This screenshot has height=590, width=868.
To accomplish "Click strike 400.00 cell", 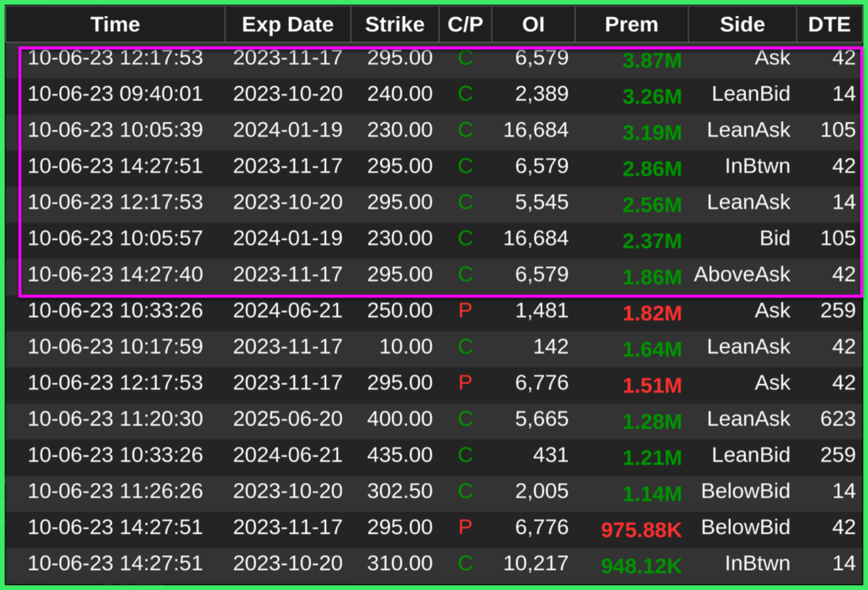I will click(x=400, y=419).
